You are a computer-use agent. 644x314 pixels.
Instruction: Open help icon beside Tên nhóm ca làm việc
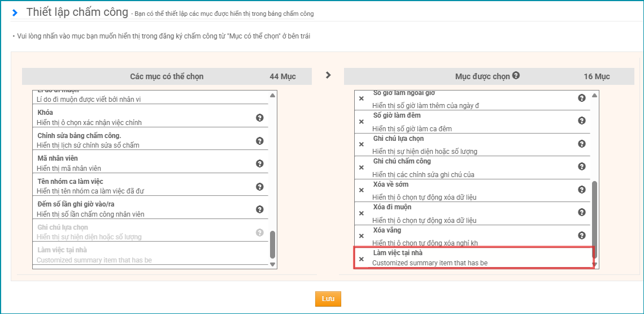click(x=260, y=187)
